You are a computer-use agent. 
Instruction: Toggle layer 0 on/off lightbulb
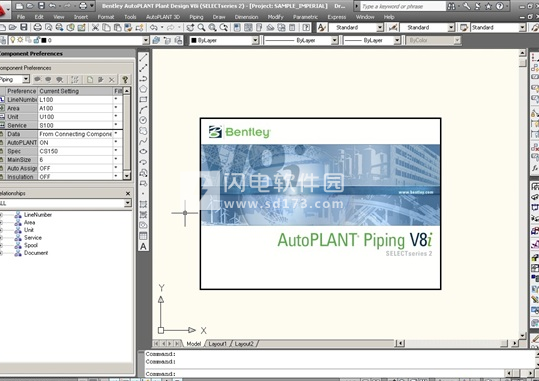pyautogui.click(x=13, y=40)
